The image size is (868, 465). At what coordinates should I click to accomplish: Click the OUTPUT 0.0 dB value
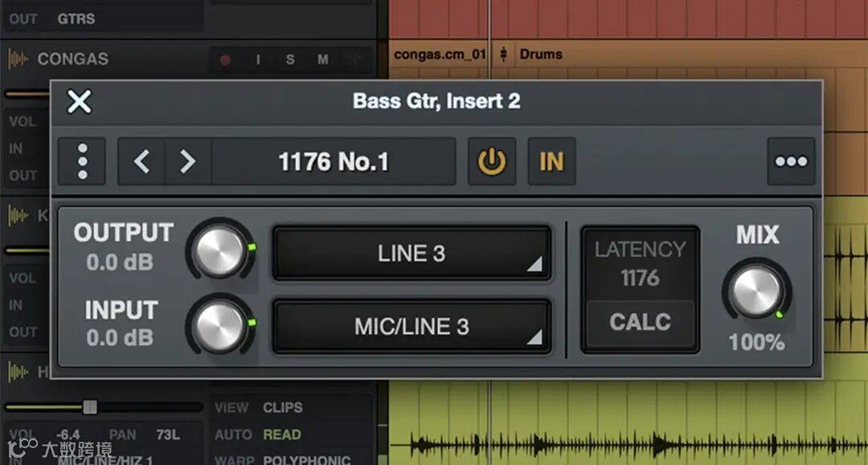coord(120,262)
